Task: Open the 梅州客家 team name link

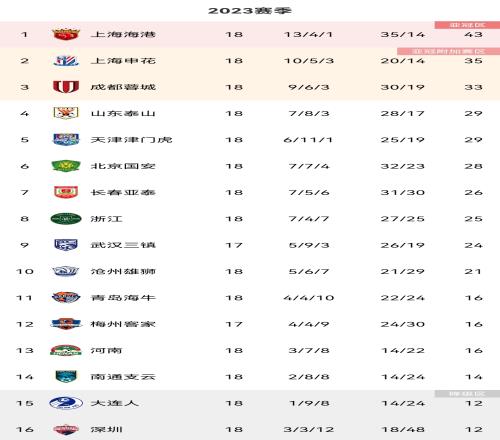Action: click(x=123, y=324)
